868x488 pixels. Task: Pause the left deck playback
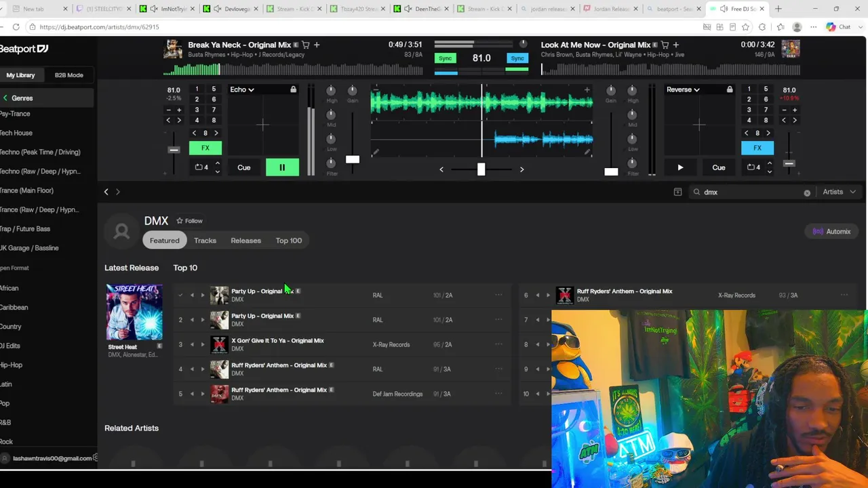pos(282,167)
